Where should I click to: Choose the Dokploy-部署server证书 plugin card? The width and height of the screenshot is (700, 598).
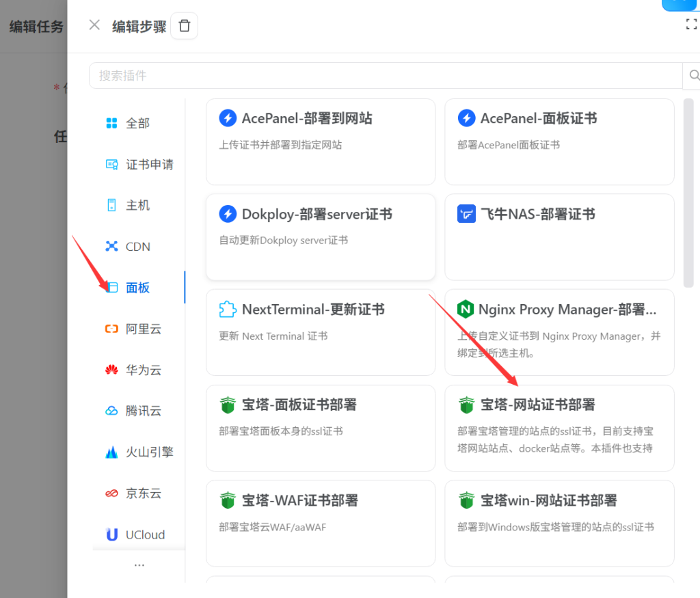[321, 237]
